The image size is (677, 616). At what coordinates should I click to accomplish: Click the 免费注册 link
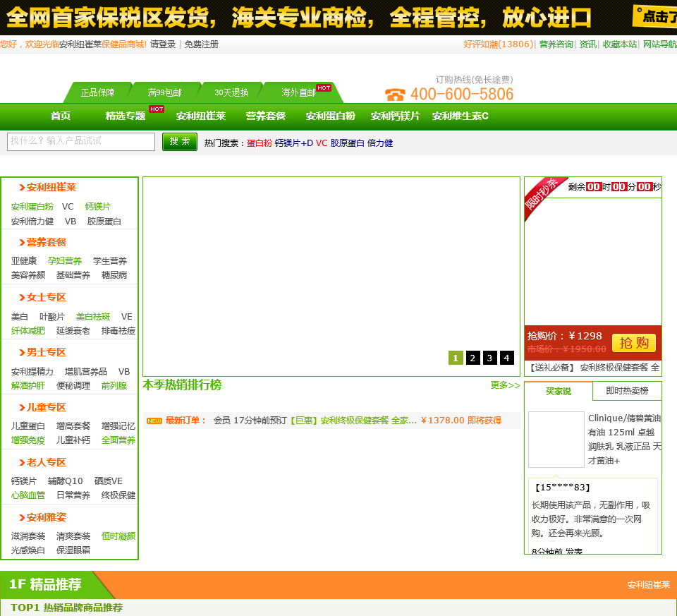pyautogui.click(x=201, y=44)
